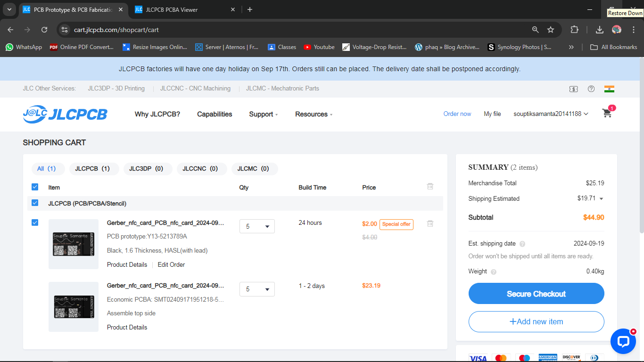This screenshot has width=644, height=362.
Task: Open the Youtube bookmark
Action: point(319,47)
